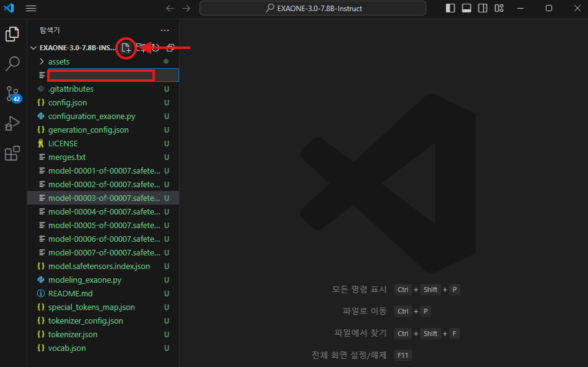This screenshot has width=588, height=367.
Task: Open Source Control view with 42 badge
Action: click(x=13, y=94)
